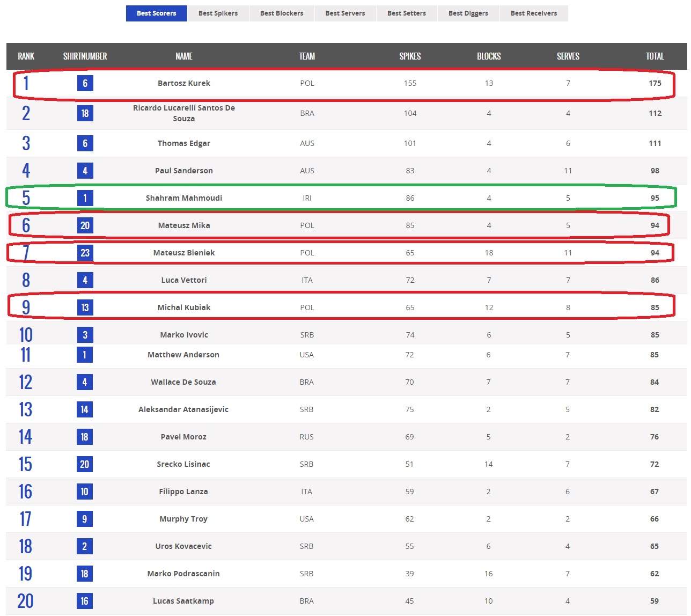This screenshot has width=691, height=616.
Task: Go to the Best Diggers tab
Action: click(468, 13)
